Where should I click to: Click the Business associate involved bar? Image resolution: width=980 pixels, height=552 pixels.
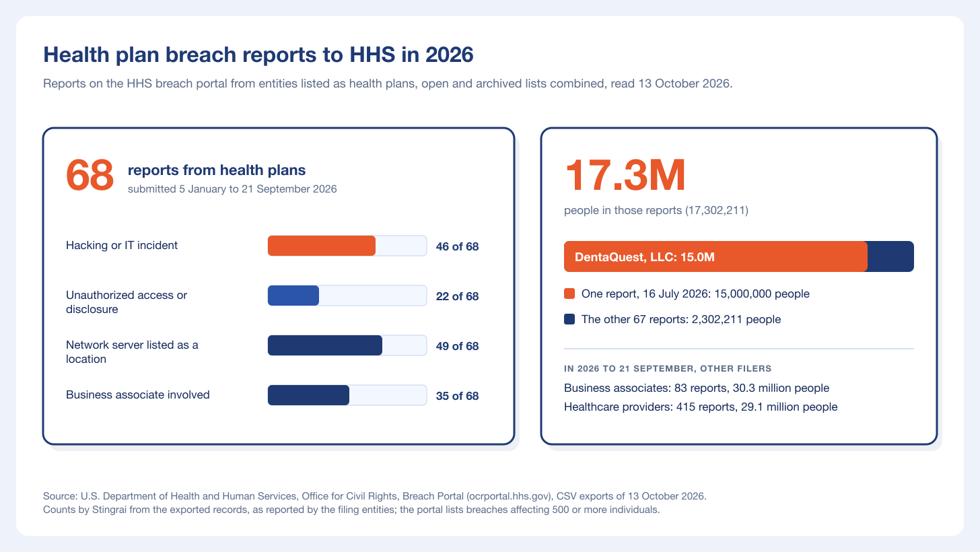[x=308, y=395]
